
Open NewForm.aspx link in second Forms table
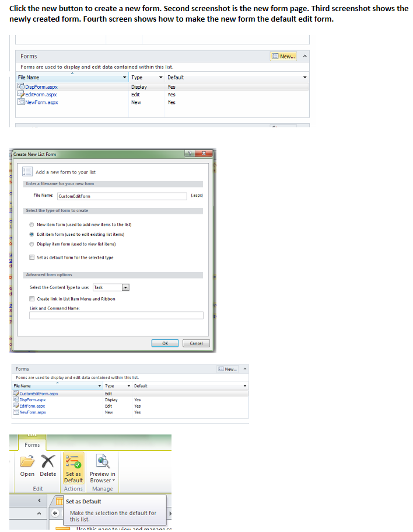[33, 412]
